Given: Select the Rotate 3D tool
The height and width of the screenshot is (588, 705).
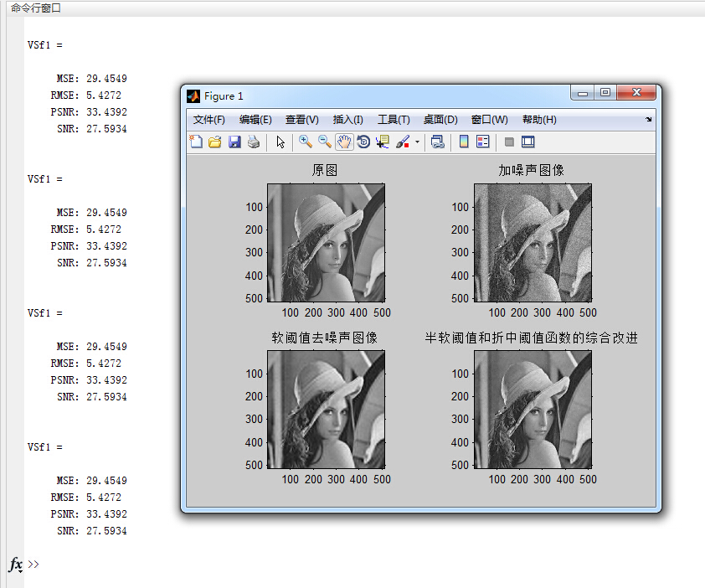Looking at the screenshot, I should point(363,142).
